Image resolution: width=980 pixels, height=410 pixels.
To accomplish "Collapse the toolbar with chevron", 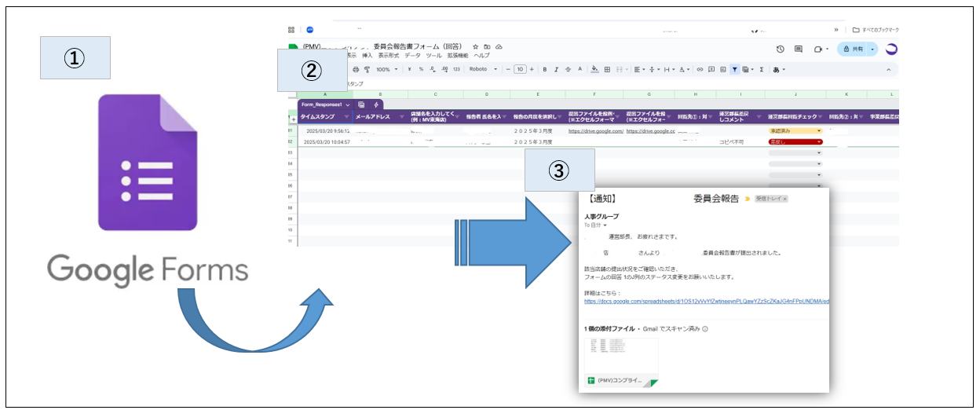I will [889, 69].
